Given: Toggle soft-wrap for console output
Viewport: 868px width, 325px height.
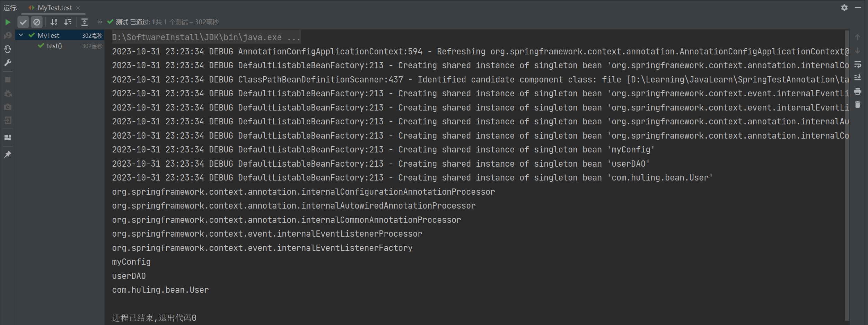Looking at the screenshot, I should coord(858,64).
